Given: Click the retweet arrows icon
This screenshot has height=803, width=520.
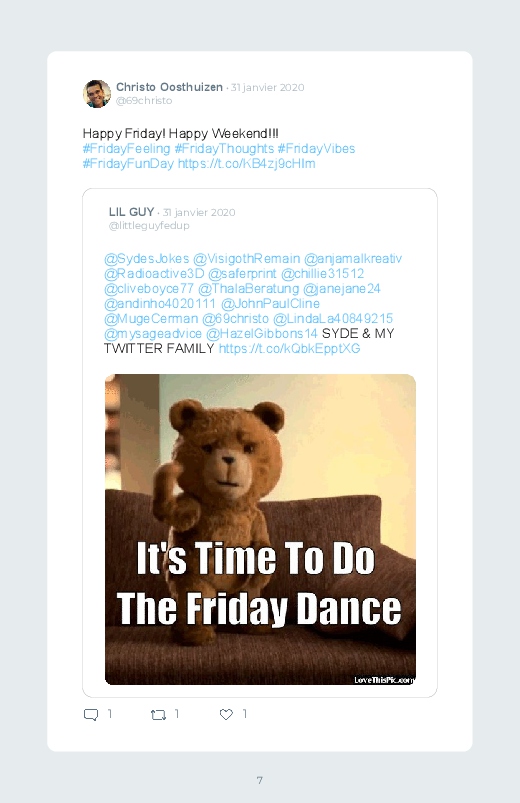Looking at the screenshot, I should click(x=158, y=714).
